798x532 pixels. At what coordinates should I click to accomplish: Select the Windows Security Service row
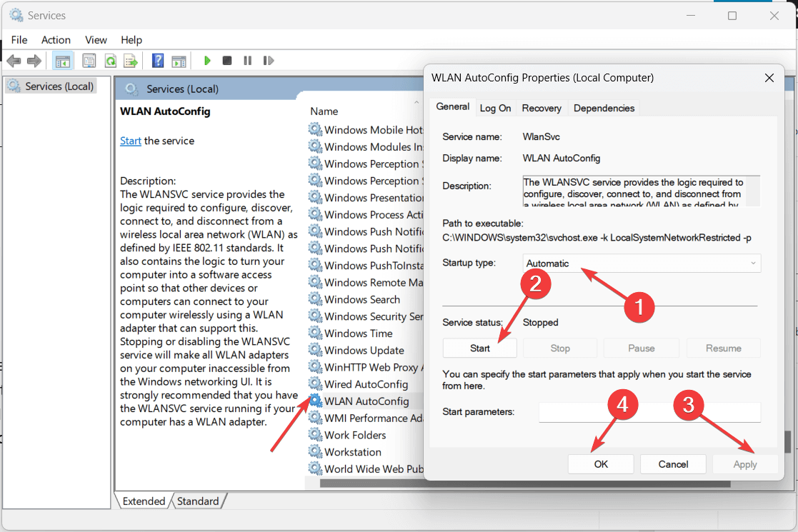point(366,316)
